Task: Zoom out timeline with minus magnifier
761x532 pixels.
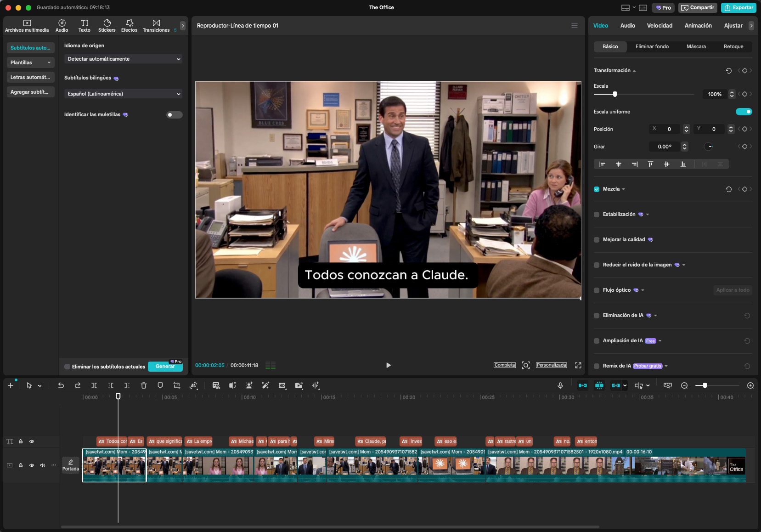Action: pyautogui.click(x=684, y=385)
